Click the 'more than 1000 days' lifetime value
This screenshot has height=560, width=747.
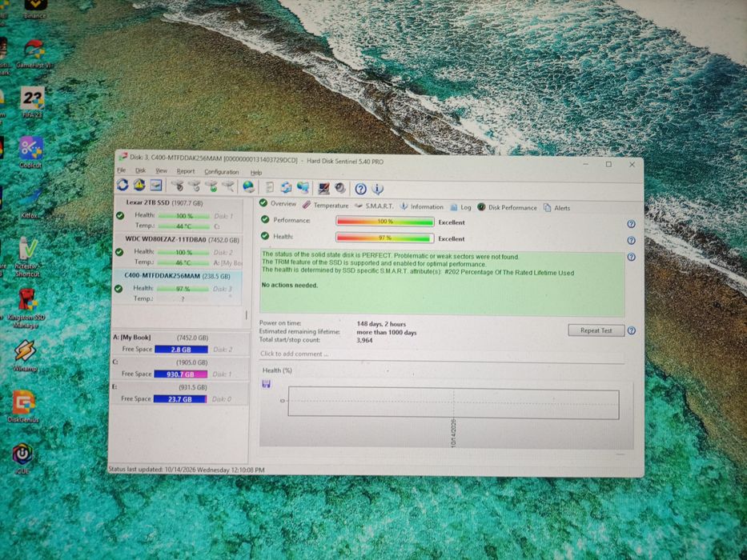pyautogui.click(x=387, y=332)
